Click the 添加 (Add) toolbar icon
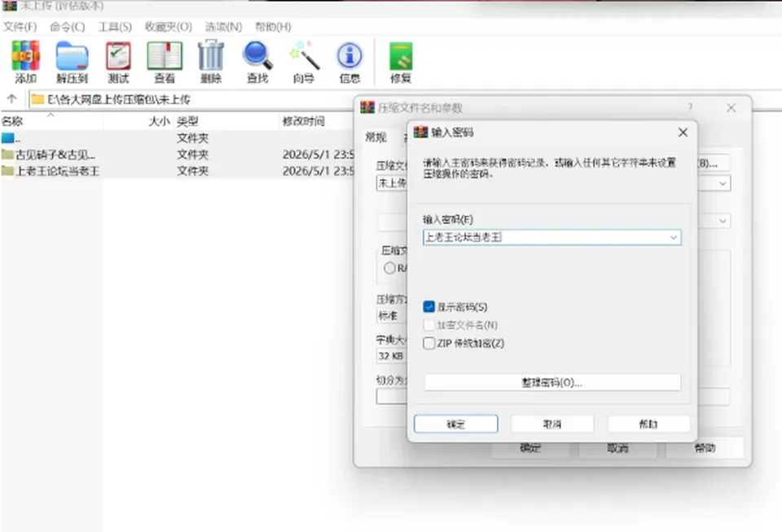Viewport: 782px width, 532px height. click(25, 62)
